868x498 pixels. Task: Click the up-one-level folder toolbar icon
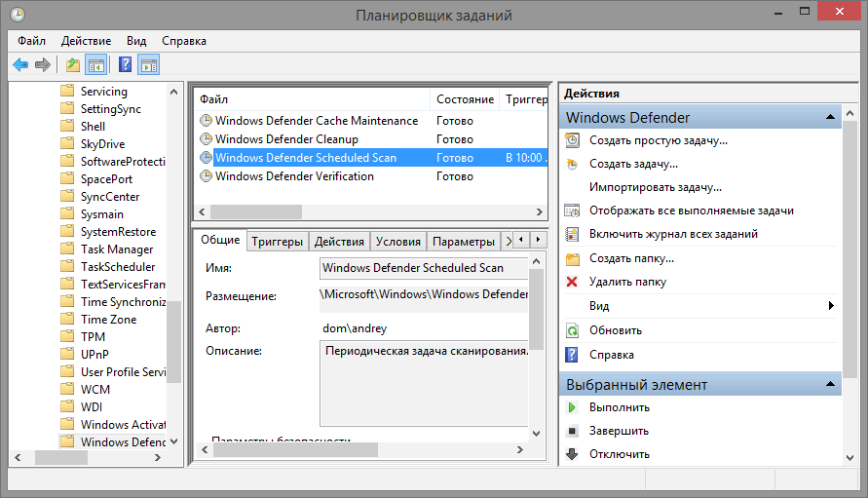coord(72,65)
